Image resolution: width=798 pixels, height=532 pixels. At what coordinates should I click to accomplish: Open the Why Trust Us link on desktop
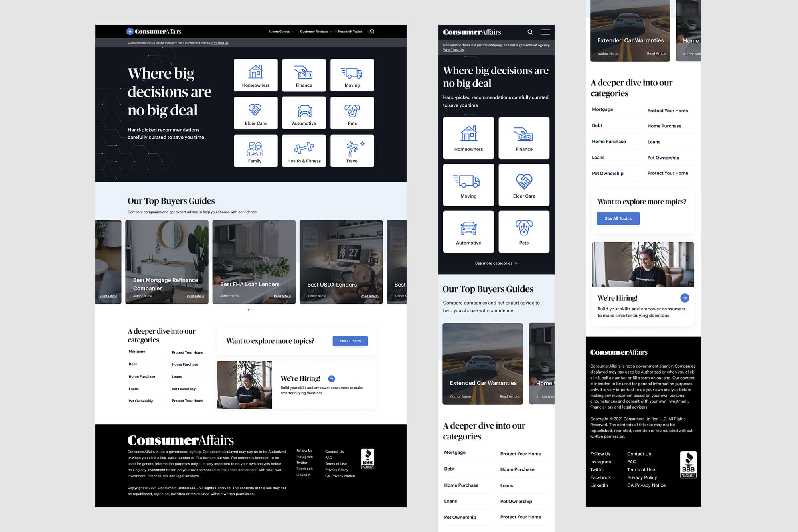tap(219, 43)
